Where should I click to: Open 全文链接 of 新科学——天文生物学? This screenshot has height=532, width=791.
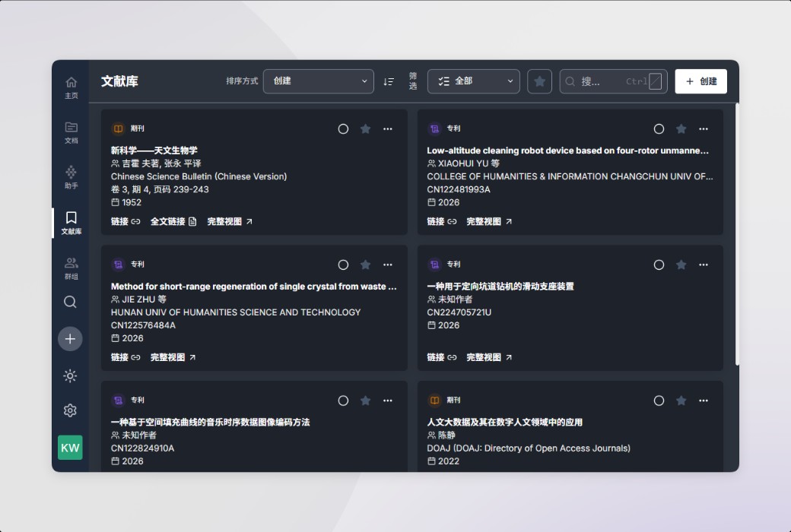173,221
